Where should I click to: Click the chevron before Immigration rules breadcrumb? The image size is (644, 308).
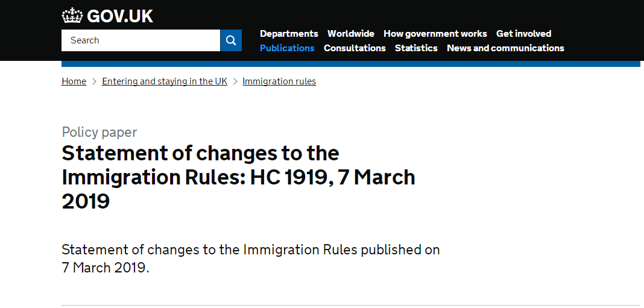235,81
